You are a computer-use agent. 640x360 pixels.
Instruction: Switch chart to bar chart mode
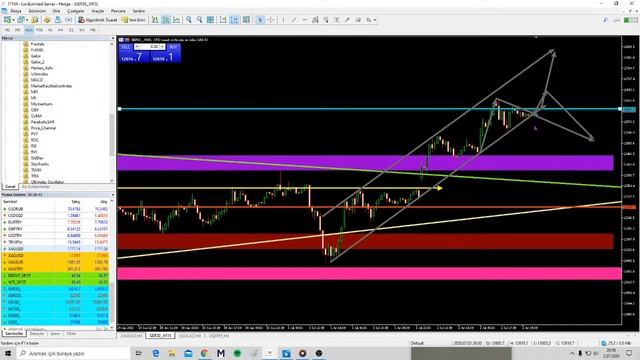click(x=155, y=20)
